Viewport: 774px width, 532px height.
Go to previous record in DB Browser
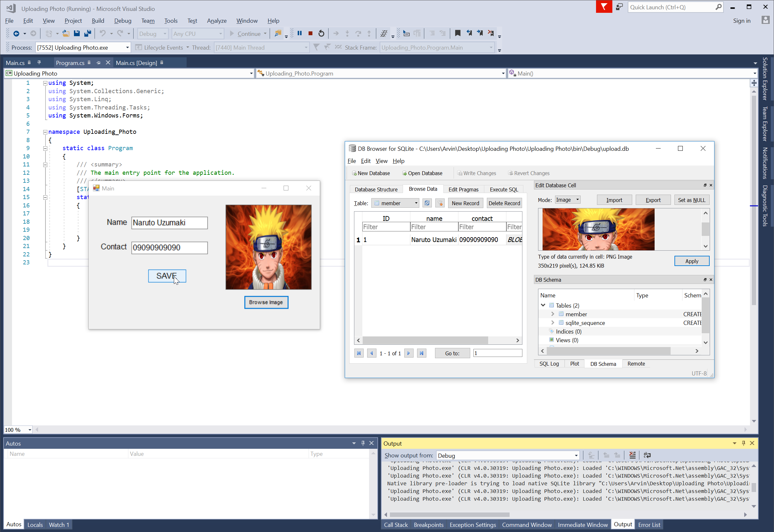(372, 353)
